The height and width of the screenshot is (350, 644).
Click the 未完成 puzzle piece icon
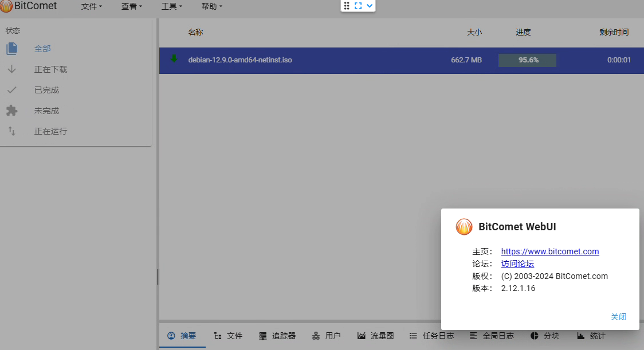tap(12, 110)
